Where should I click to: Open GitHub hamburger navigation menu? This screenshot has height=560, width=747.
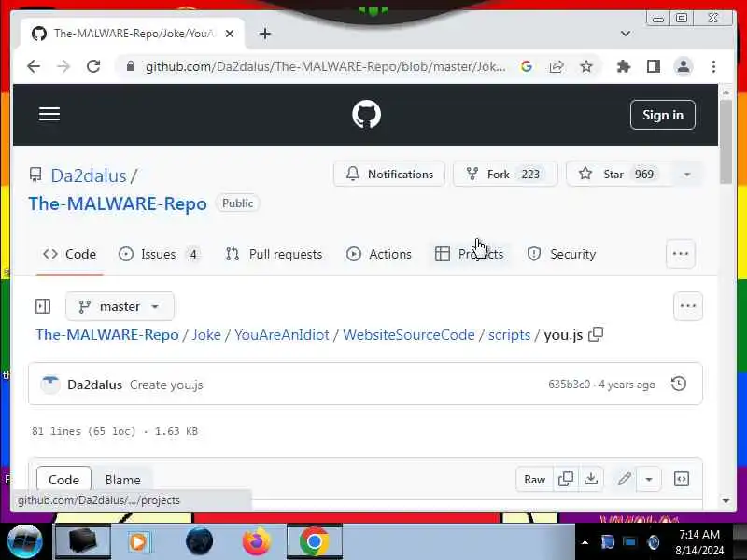click(49, 114)
